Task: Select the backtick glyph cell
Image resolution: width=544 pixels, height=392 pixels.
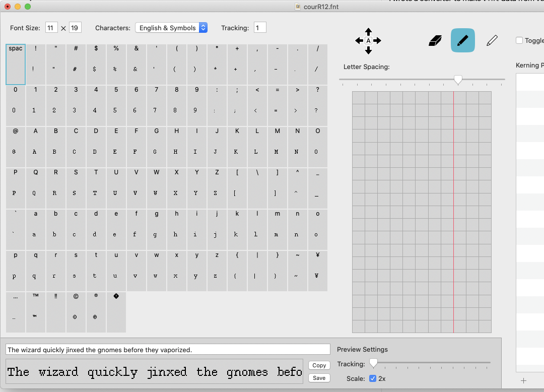Action: point(15,230)
